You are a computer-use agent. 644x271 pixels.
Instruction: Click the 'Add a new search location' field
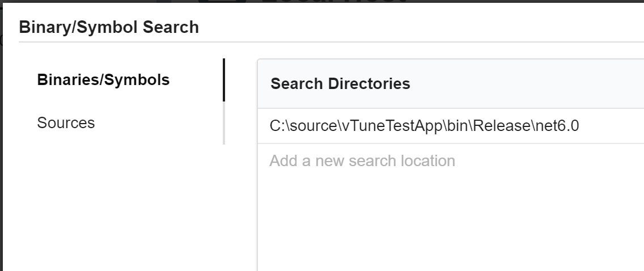(362, 161)
